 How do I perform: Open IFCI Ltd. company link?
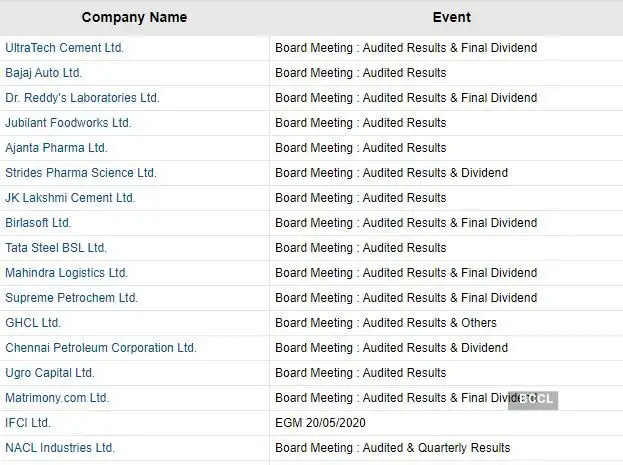point(28,423)
